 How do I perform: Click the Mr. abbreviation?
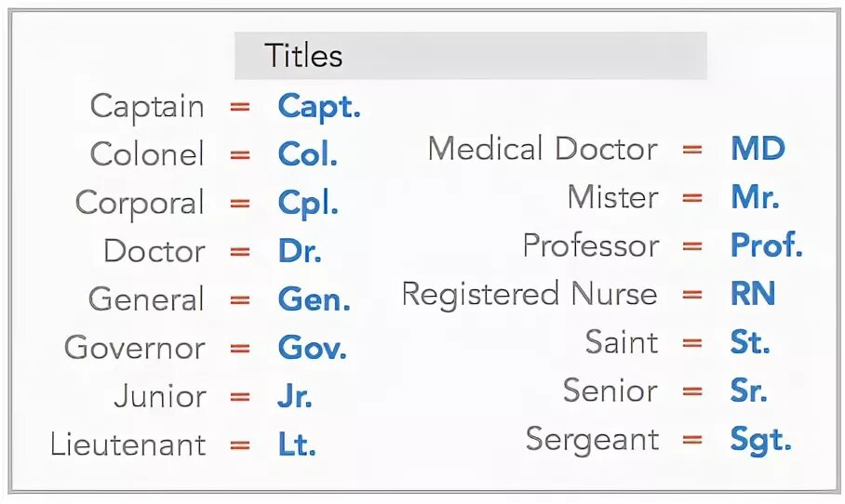click(x=755, y=197)
